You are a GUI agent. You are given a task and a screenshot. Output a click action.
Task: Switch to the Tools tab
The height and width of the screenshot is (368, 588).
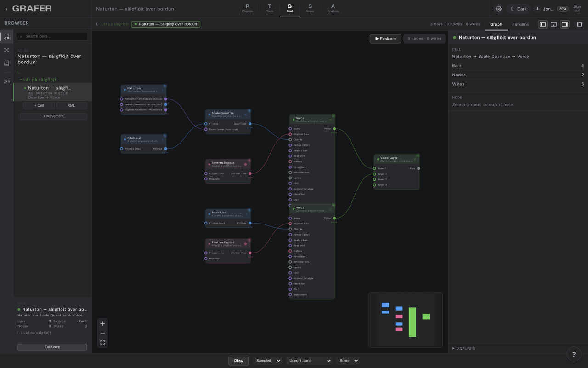click(270, 8)
